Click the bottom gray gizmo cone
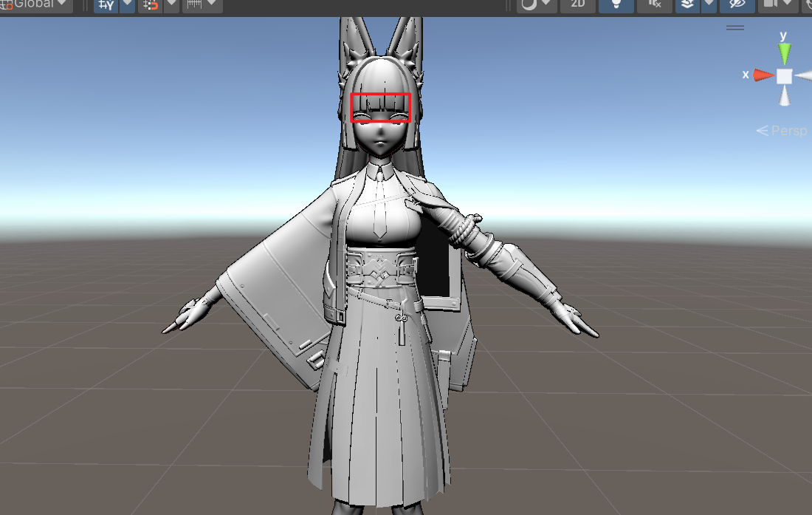This screenshot has height=515, width=812. (785, 97)
